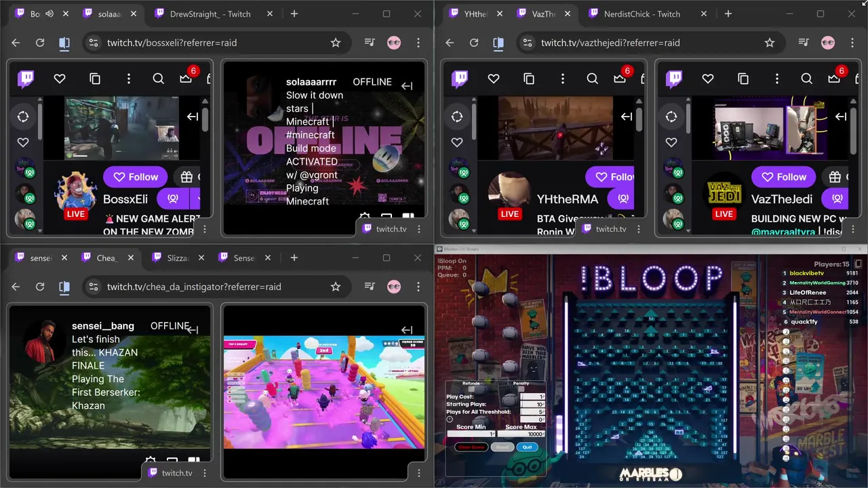Open Prime crown loot in YHtheRMA pane

coord(620,79)
